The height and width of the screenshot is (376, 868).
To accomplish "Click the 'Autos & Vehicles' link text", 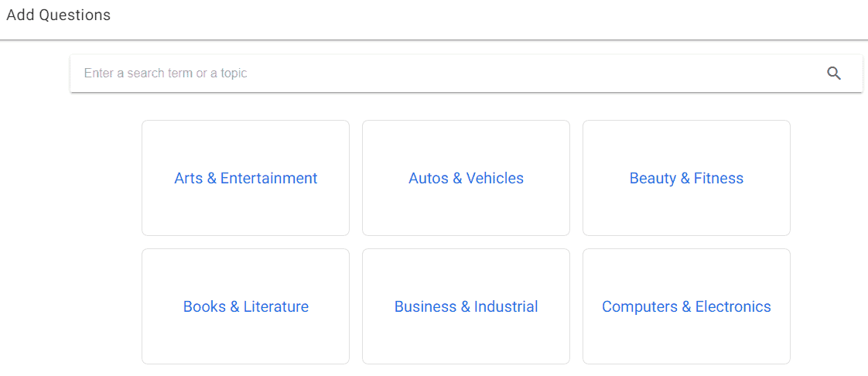I will 466,178.
